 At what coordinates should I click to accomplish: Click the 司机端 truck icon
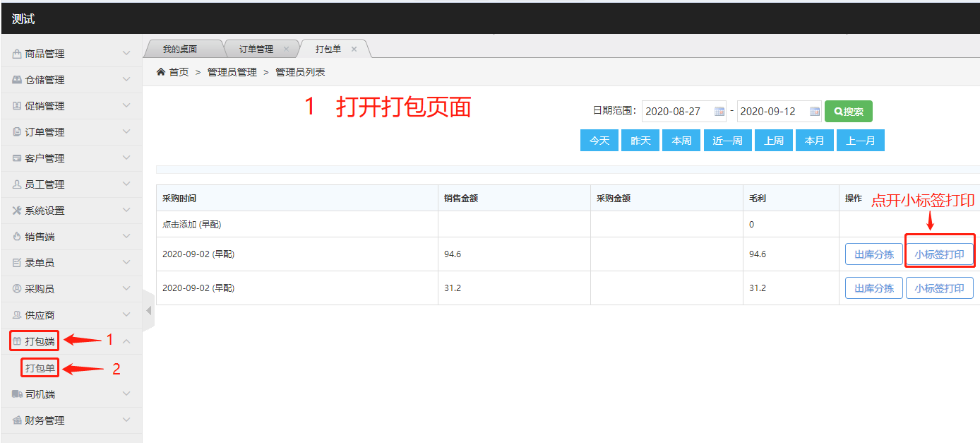tap(17, 394)
